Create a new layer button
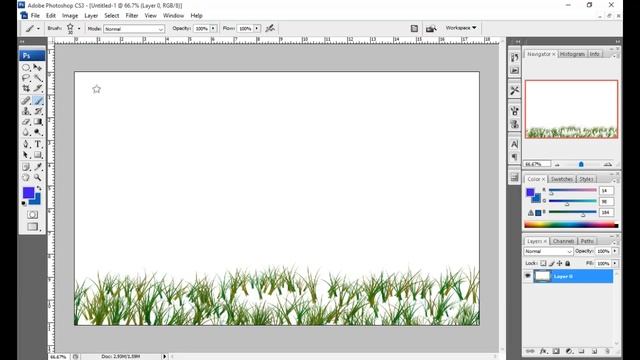 pos(594,351)
